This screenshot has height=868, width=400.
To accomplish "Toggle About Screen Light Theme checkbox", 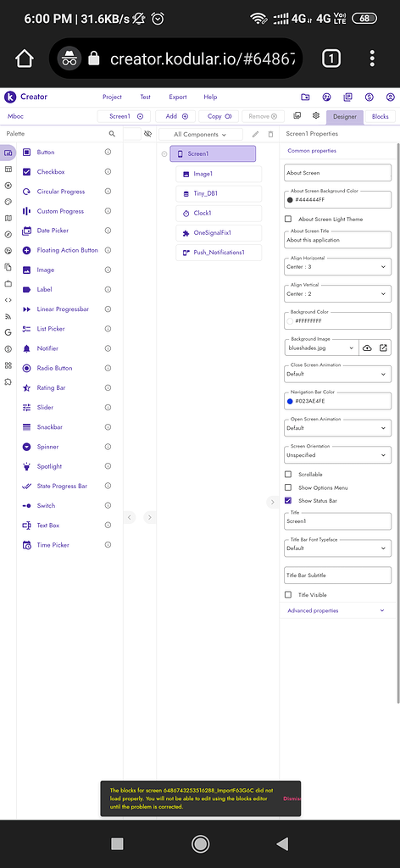I will click(x=288, y=220).
